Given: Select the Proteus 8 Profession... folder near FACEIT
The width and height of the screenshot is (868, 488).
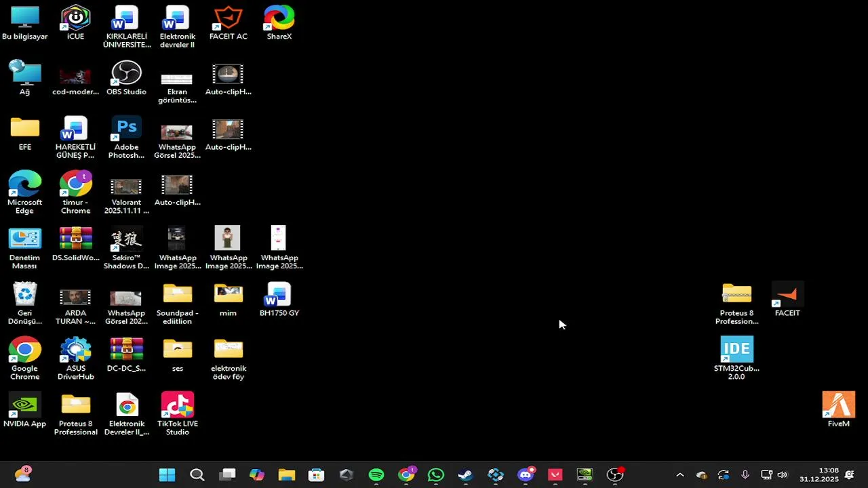Looking at the screenshot, I should point(736,304).
